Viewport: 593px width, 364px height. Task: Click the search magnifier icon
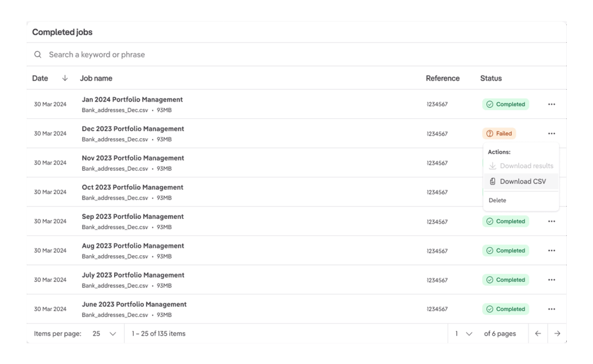pyautogui.click(x=37, y=54)
